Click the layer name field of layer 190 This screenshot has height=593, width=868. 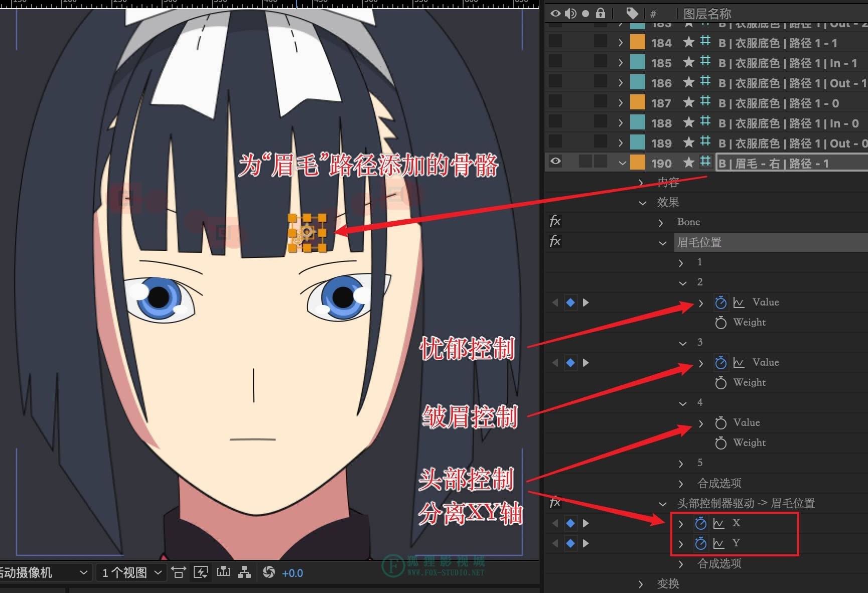[792, 163]
